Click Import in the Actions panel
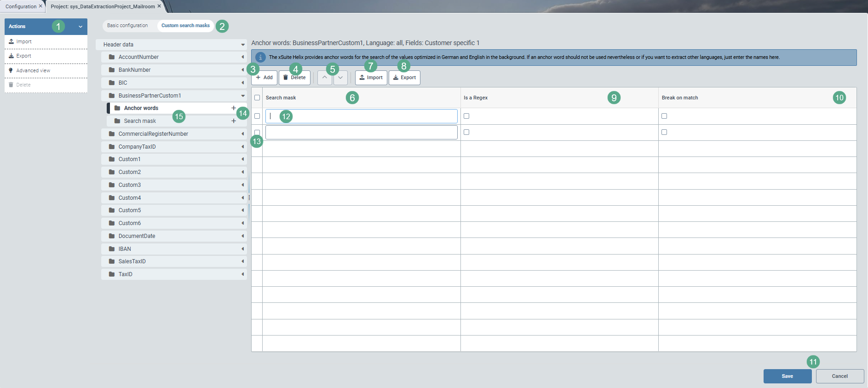This screenshot has width=868, height=388. pyautogui.click(x=46, y=41)
